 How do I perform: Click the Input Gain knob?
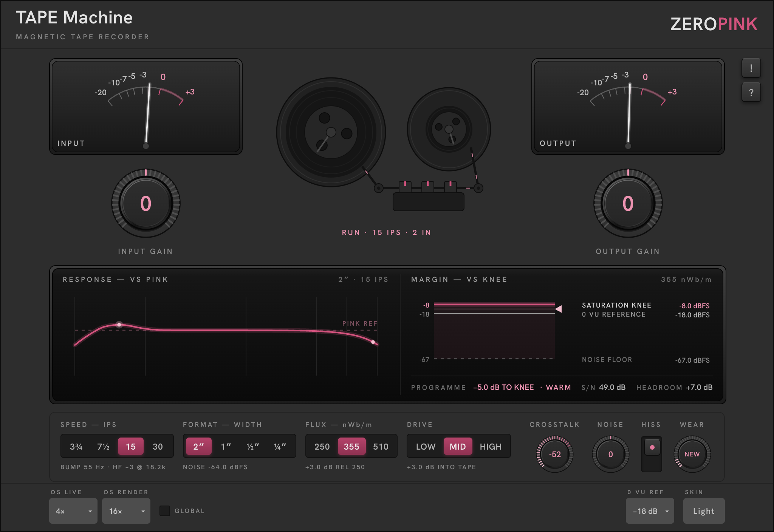pyautogui.click(x=146, y=203)
